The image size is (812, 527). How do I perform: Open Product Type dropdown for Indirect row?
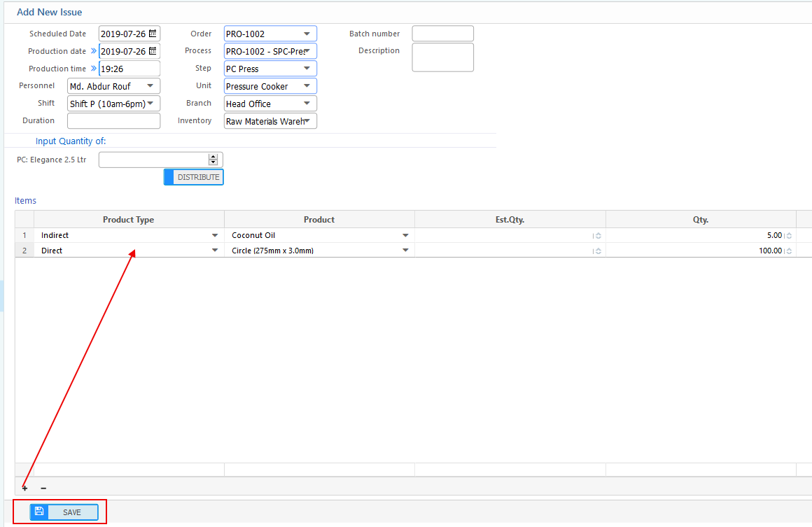215,236
